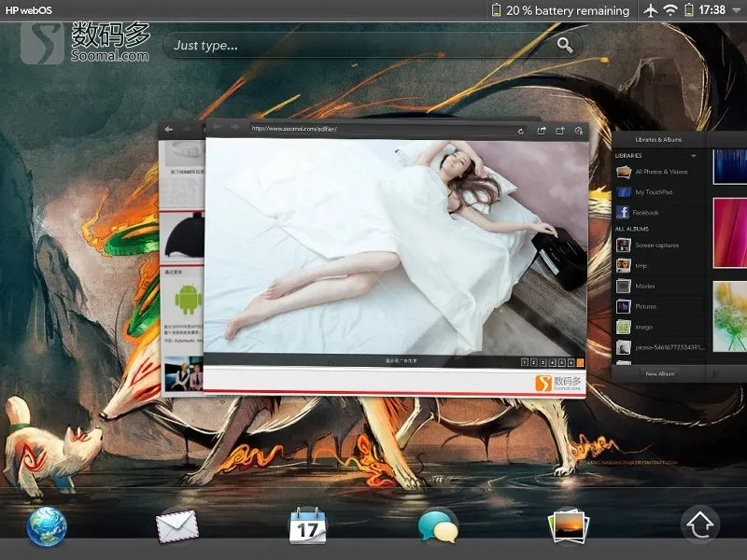Select slideshow page 6 indicator
This screenshot has height=560, width=747.
point(571,362)
